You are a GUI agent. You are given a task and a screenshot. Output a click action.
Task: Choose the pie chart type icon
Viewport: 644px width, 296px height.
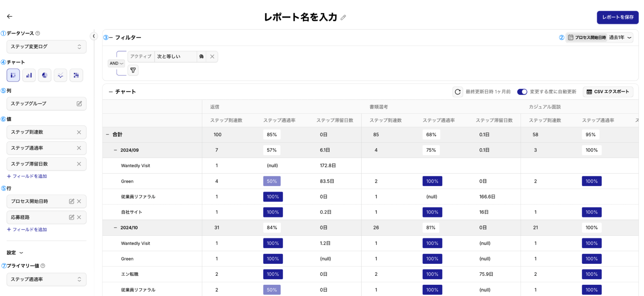click(45, 75)
